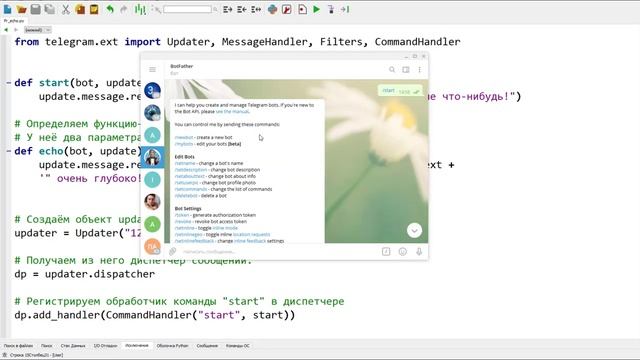Switch to the 'Сообщения' bottom tab
640x360 pixels.
click(x=207, y=346)
